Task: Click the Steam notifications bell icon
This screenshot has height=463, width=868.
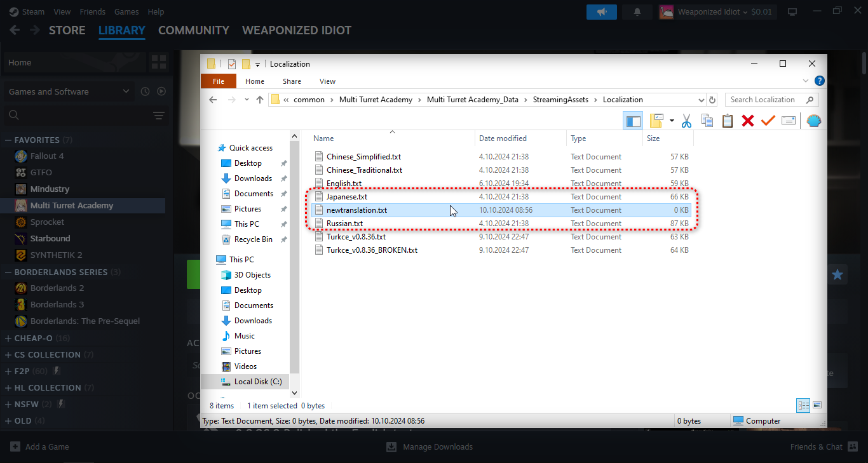Action: [x=637, y=11]
